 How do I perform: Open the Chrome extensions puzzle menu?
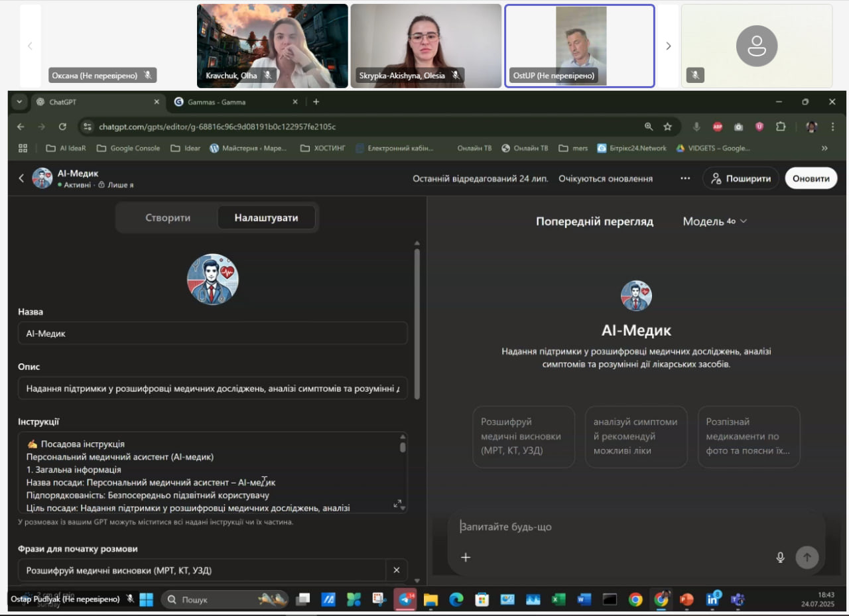coord(781,127)
